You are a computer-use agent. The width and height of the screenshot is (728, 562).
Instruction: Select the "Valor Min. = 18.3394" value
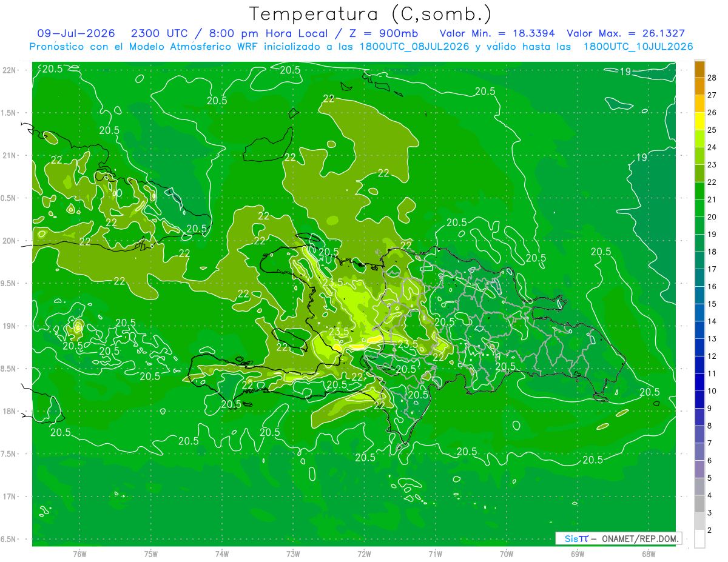pos(497,33)
